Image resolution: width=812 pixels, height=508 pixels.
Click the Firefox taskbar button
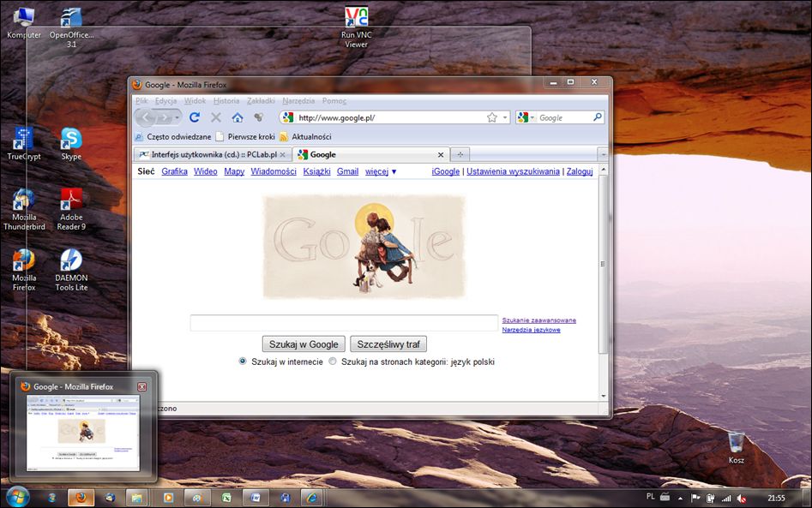click(x=81, y=498)
